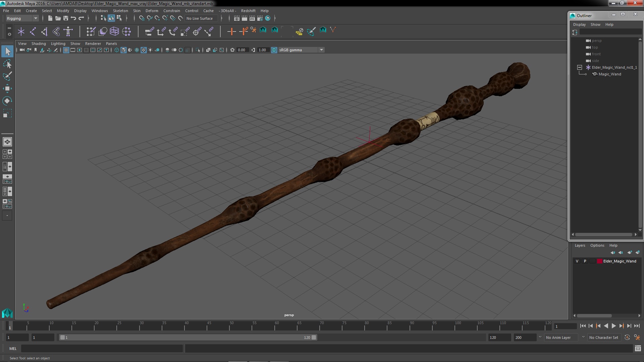
Task: Choose the Move tool in the toolbox
Action: (x=7, y=88)
